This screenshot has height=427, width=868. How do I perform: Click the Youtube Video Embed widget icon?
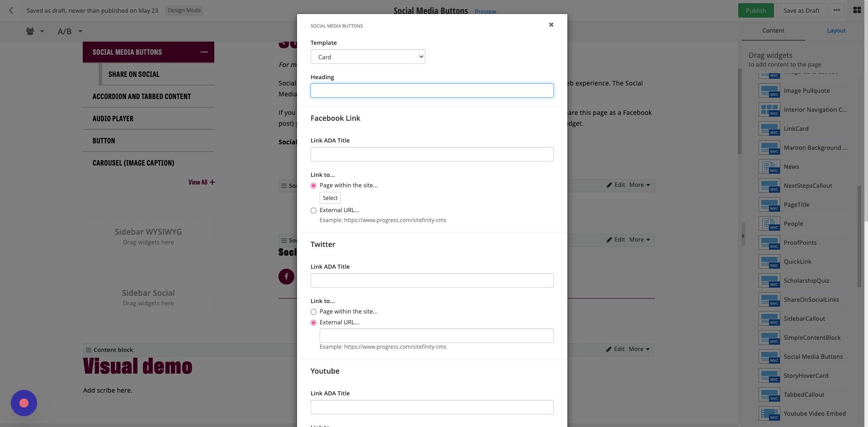point(769,413)
